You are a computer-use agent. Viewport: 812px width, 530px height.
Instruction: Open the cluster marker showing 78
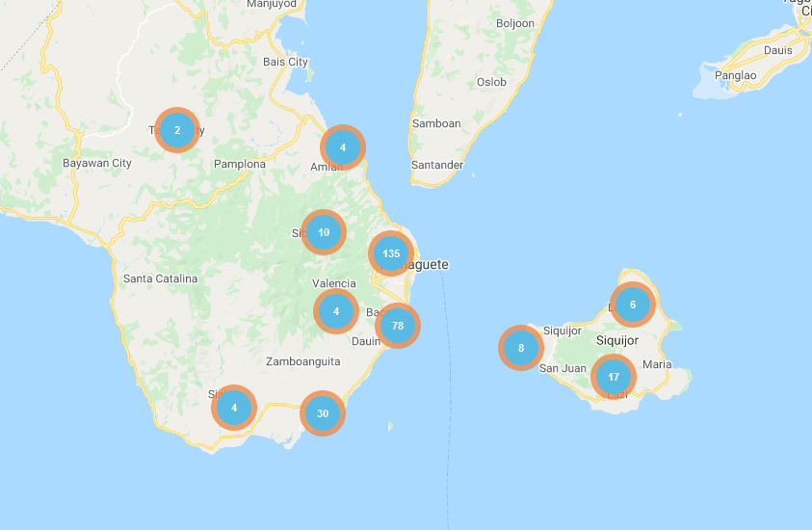pyautogui.click(x=398, y=326)
